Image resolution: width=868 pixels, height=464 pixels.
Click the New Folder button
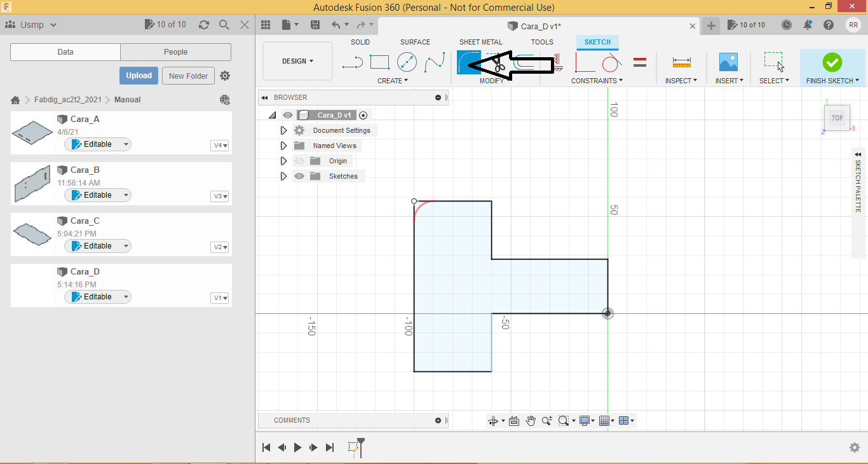coord(189,76)
